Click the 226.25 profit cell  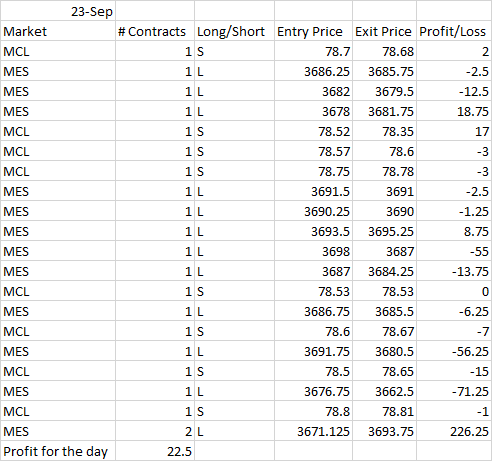(x=454, y=431)
